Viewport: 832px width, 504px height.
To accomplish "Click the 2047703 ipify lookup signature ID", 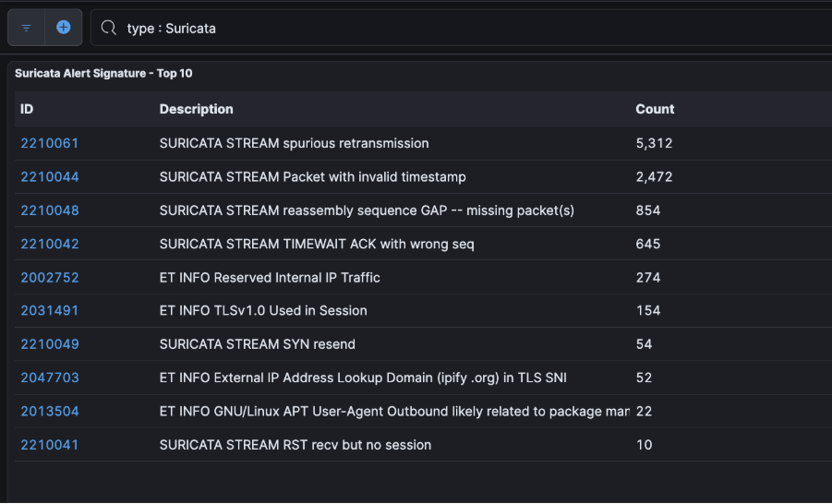I will pyautogui.click(x=50, y=378).
